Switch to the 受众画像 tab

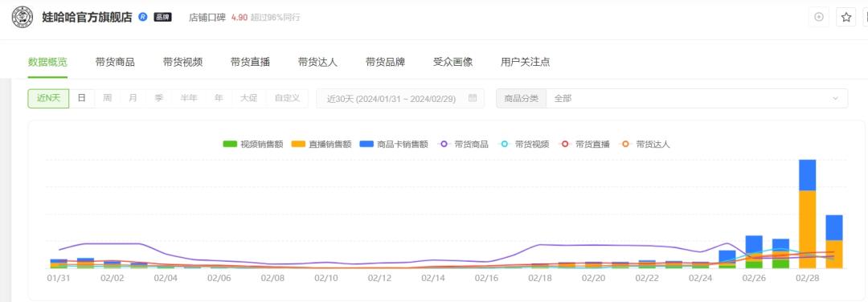coord(452,62)
